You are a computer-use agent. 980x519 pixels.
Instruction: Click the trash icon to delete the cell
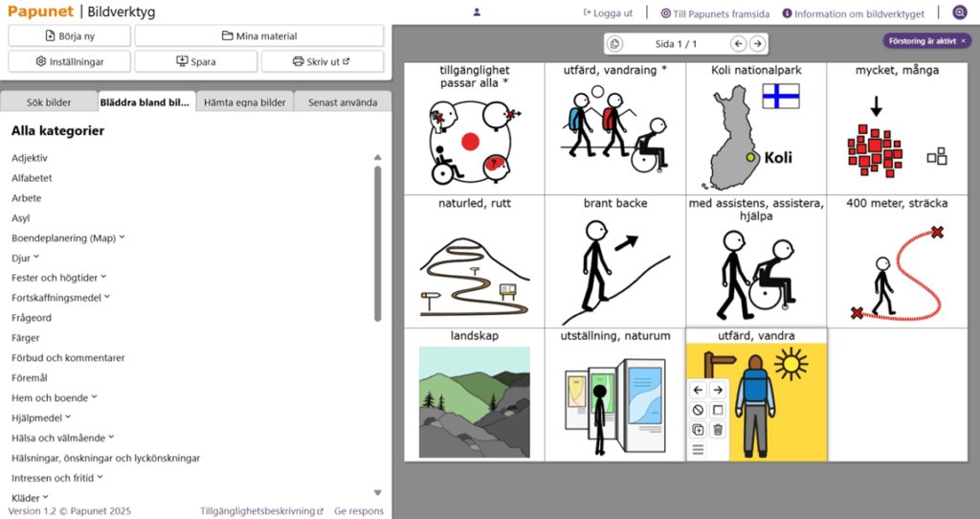(718, 430)
